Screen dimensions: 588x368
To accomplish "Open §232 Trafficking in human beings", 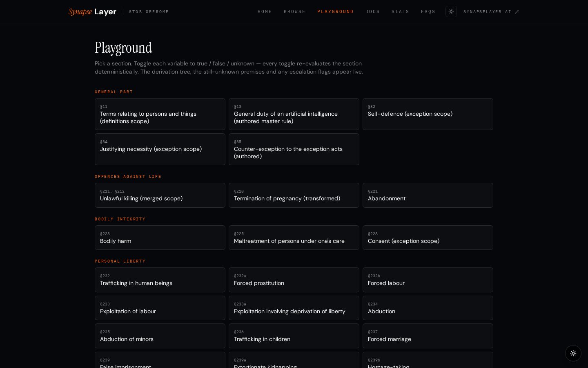I will click(160, 280).
